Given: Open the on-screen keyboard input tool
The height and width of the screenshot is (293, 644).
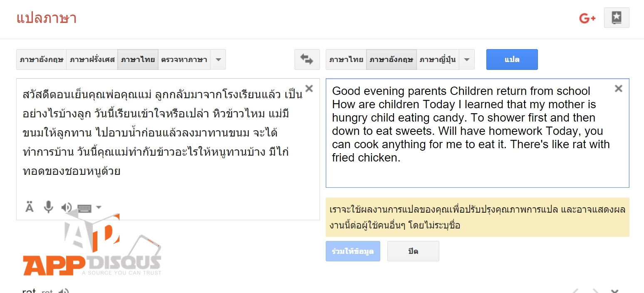Looking at the screenshot, I should click(85, 207).
